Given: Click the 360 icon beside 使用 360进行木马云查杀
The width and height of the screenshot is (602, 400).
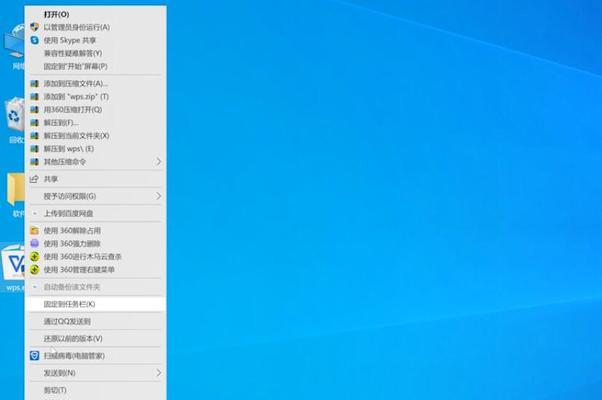Looking at the screenshot, I should pos(35,256).
